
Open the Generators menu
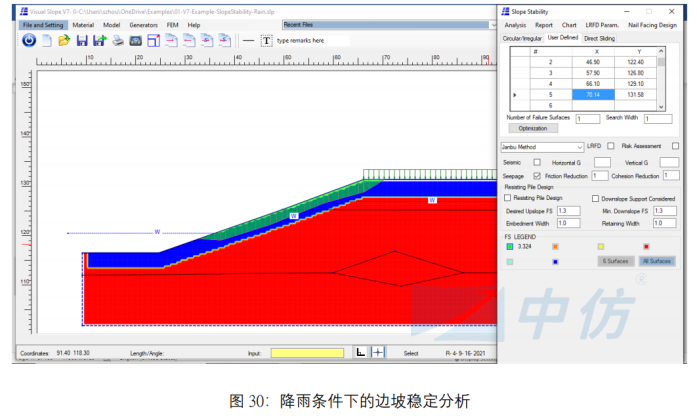pos(143,24)
